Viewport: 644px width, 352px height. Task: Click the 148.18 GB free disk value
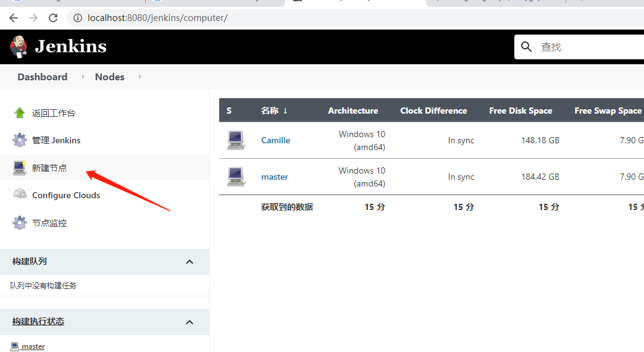(x=540, y=140)
